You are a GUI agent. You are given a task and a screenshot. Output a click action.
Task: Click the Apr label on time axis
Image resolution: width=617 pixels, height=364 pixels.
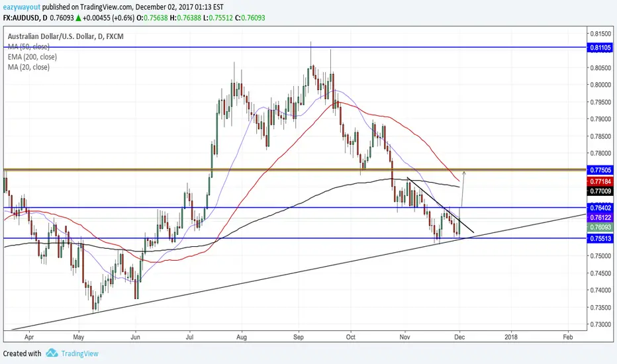click(28, 337)
